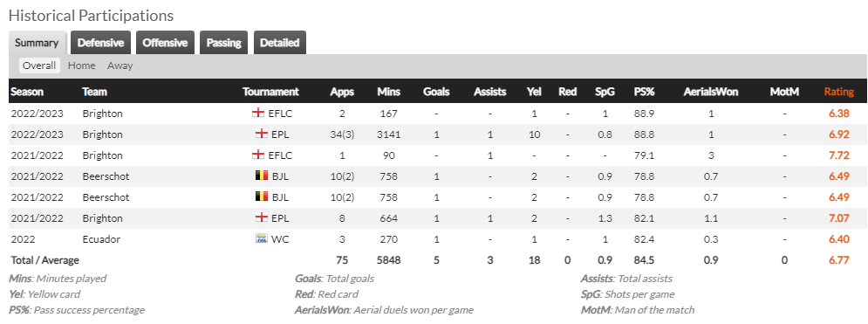Select the Home filter option

tap(81, 65)
